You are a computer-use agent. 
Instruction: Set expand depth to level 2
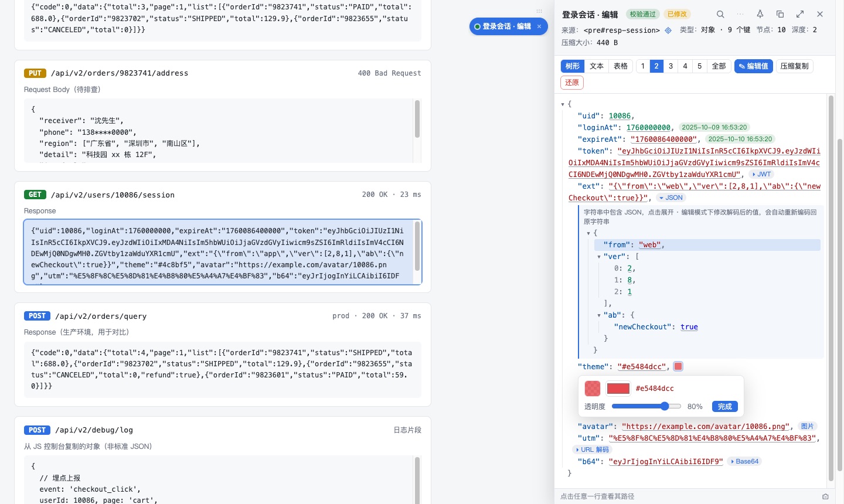pos(656,66)
